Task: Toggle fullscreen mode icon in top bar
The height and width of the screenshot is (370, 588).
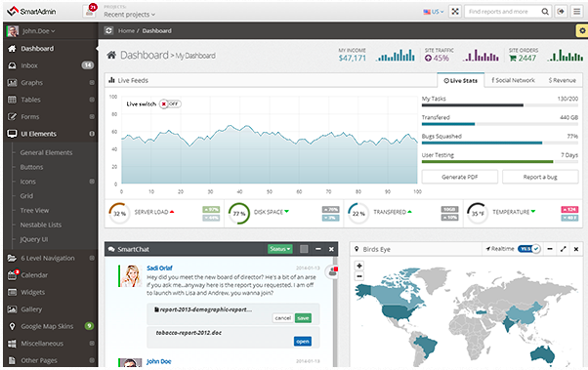Action: point(455,12)
